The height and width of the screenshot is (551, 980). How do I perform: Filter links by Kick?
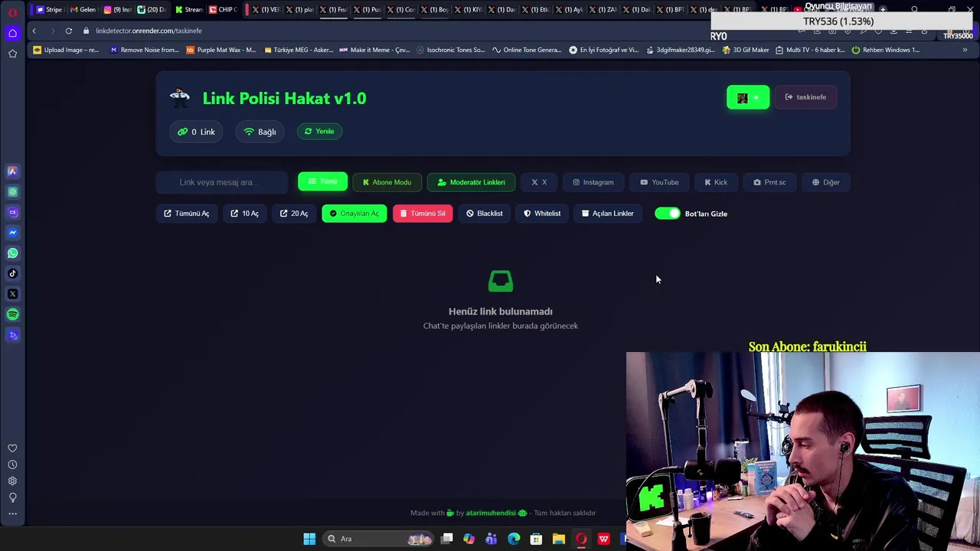pyautogui.click(x=716, y=182)
